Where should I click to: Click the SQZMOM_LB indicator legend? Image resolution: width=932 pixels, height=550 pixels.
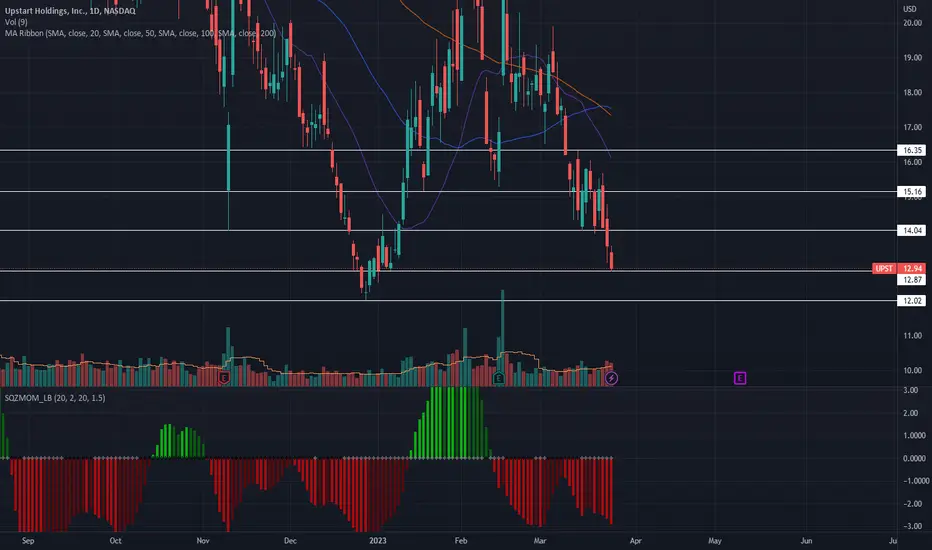[55, 398]
